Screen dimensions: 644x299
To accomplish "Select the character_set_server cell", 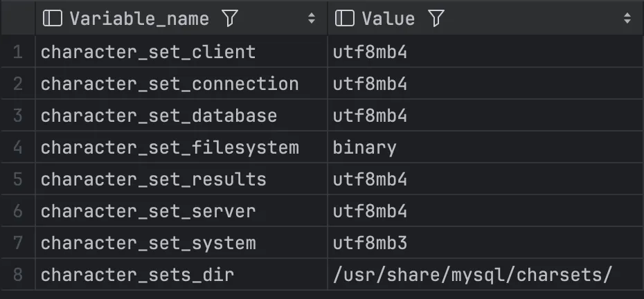I will 148,211.
